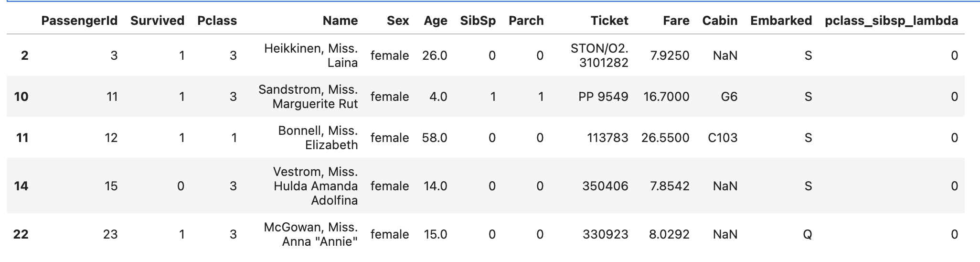The image size is (980, 262).
Task: Click the Parch column header
Action: (x=526, y=21)
